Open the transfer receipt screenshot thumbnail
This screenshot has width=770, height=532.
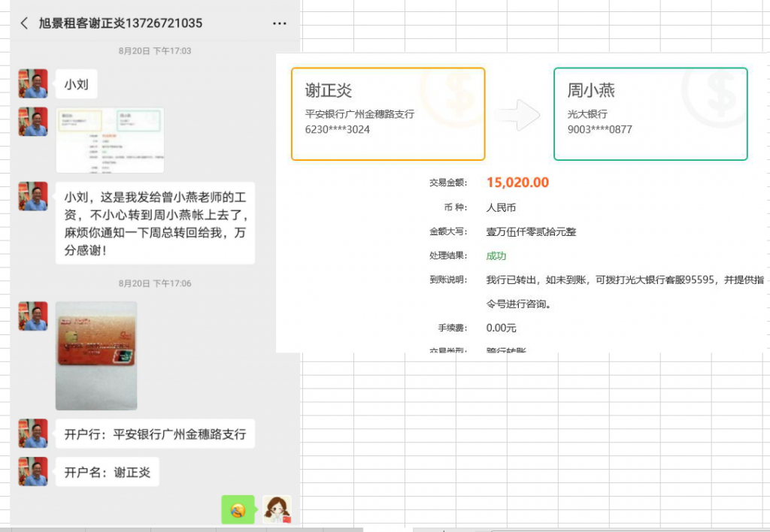pyautogui.click(x=110, y=141)
